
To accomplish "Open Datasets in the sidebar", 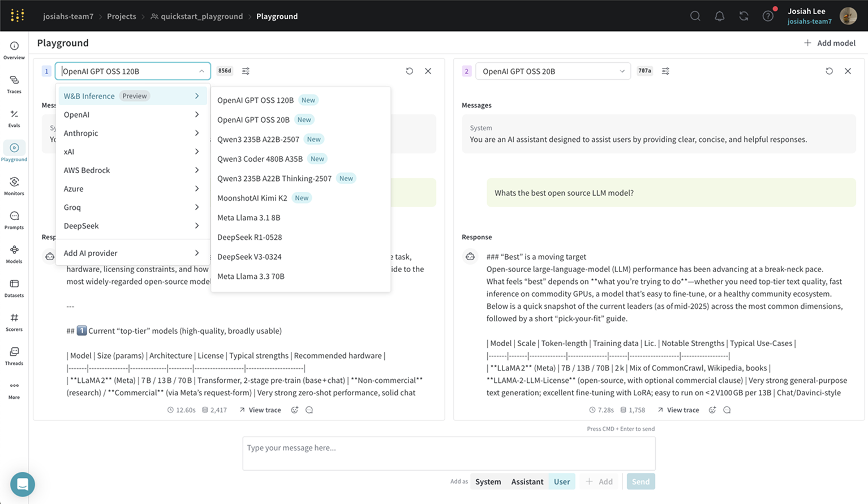I will pos(14,287).
